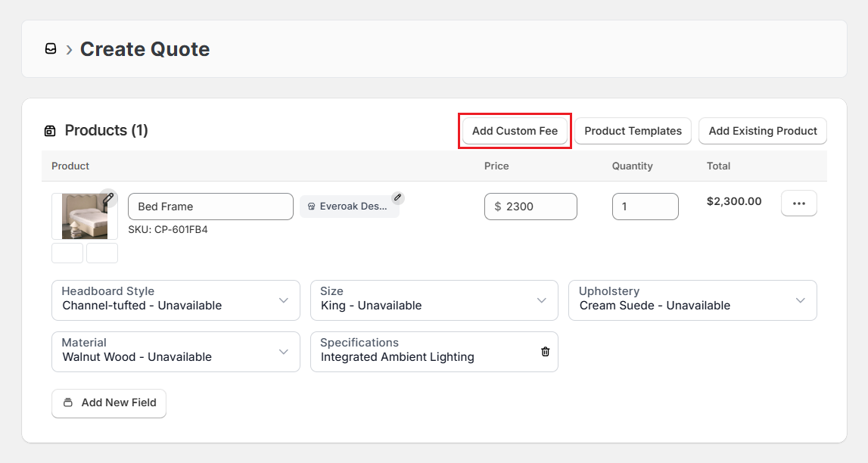Click Add New Field button
This screenshot has height=463, width=868.
[109, 403]
